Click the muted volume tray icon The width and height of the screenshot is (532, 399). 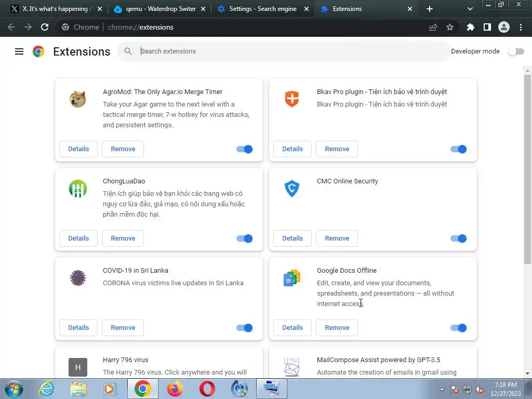pyautogui.click(x=480, y=390)
